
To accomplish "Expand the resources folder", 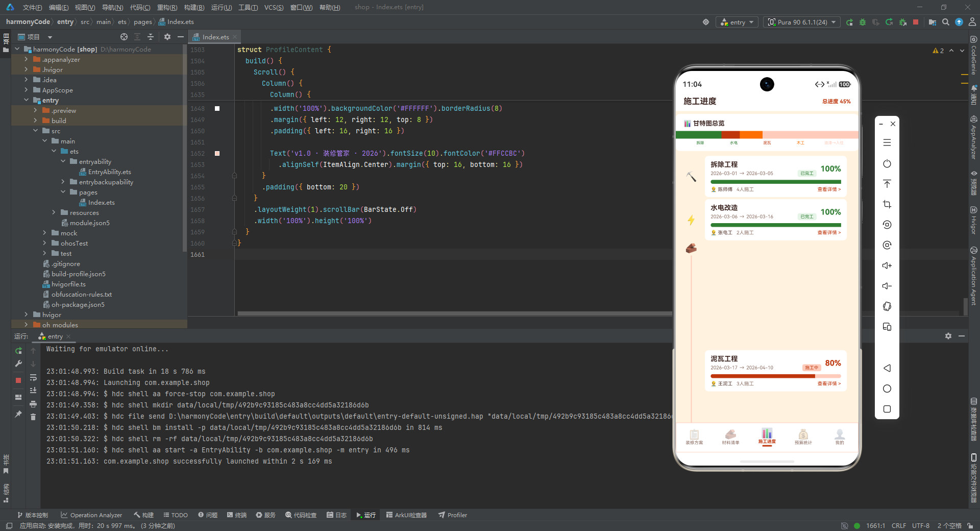I will point(54,212).
